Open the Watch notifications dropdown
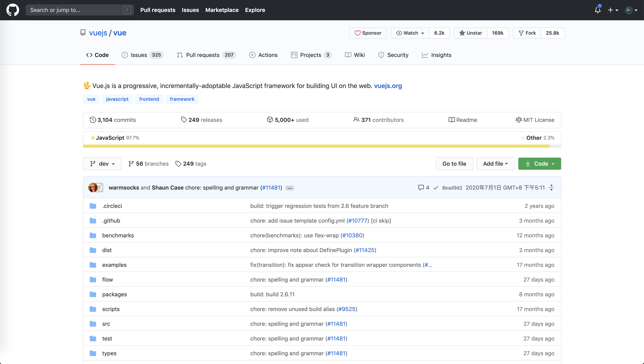This screenshot has width=644, height=364. pyautogui.click(x=410, y=33)
